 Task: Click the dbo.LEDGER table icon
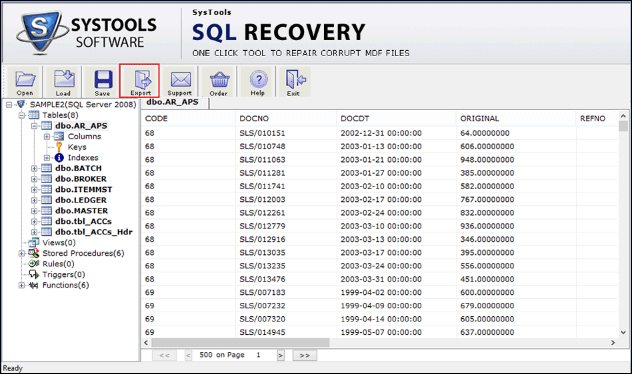(x=47, y=200)
